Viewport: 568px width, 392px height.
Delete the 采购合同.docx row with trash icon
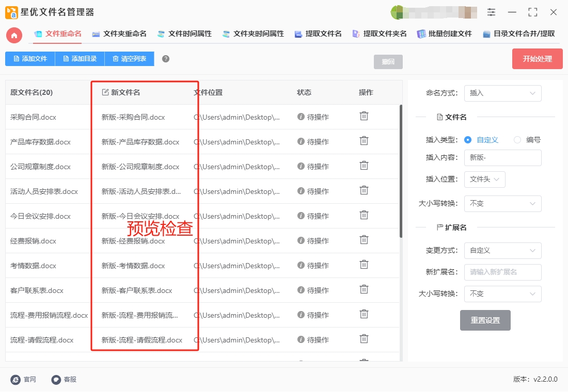coord(364,116)
